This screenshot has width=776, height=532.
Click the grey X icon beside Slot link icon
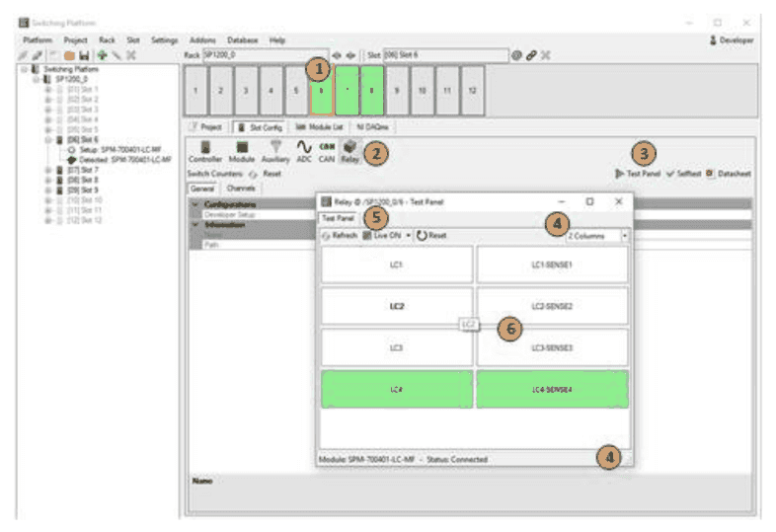(545, 55)
